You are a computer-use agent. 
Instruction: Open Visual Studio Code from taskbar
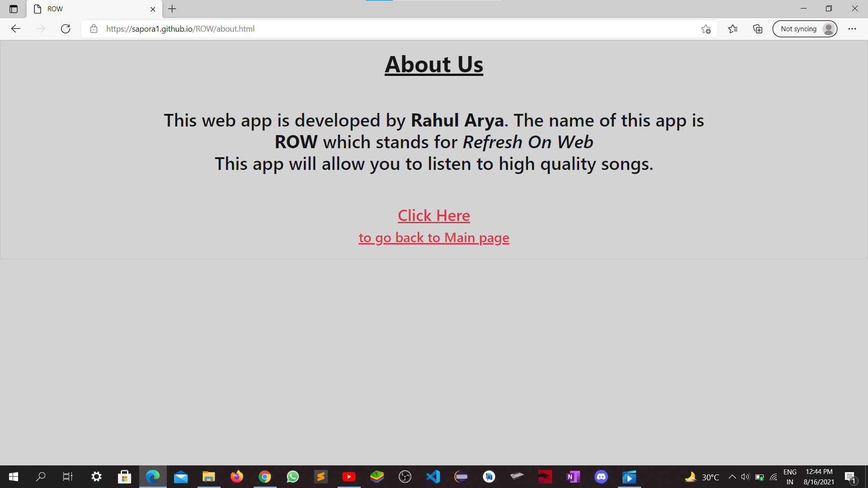pos(433,477)
